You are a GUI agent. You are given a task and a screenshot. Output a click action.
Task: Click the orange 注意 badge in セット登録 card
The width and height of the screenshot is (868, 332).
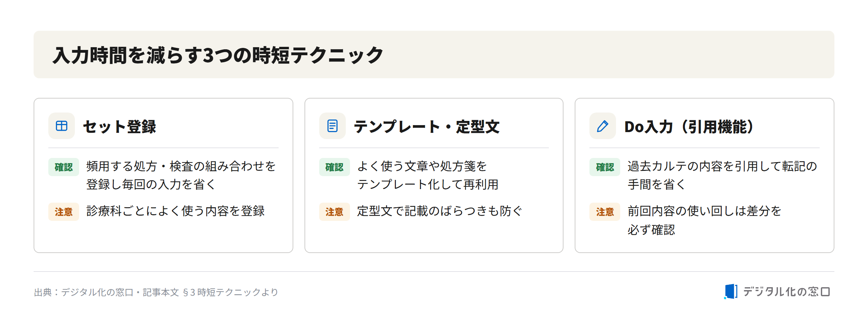click(x=64, y=212)
